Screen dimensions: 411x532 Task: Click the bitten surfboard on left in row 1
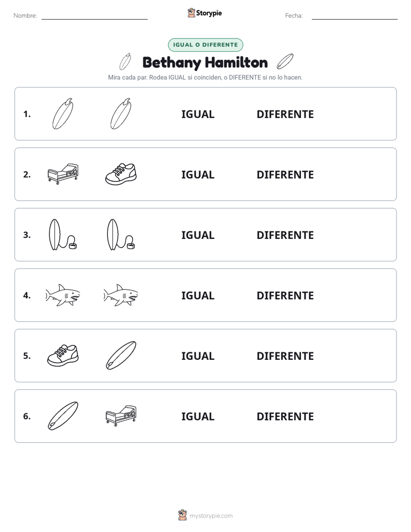click(x=63, y=113)
